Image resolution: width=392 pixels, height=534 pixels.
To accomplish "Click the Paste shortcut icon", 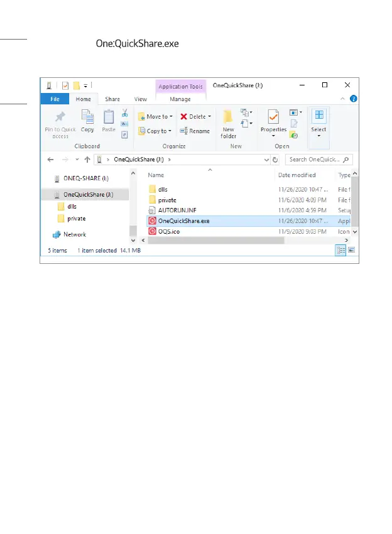I will [x=124, y=135].
